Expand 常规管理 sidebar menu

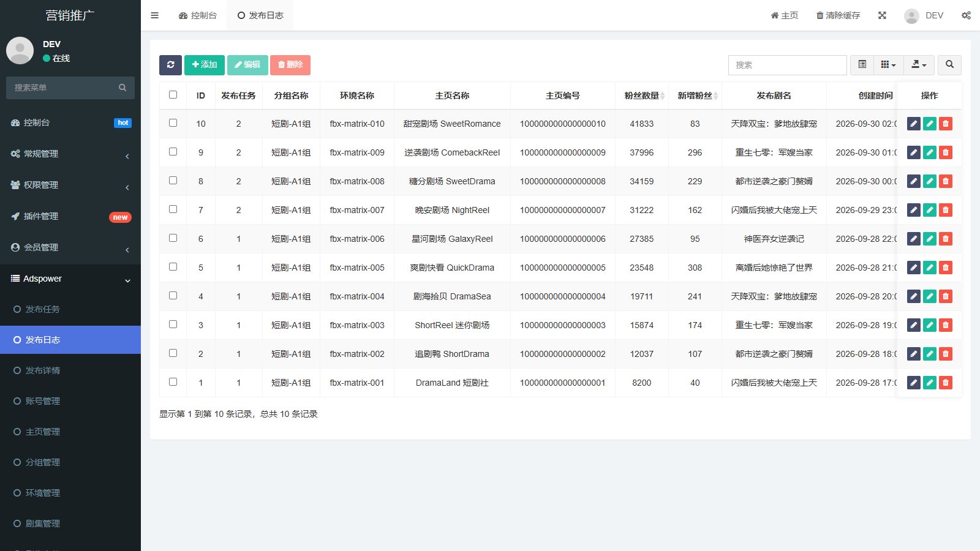point(70,154)
